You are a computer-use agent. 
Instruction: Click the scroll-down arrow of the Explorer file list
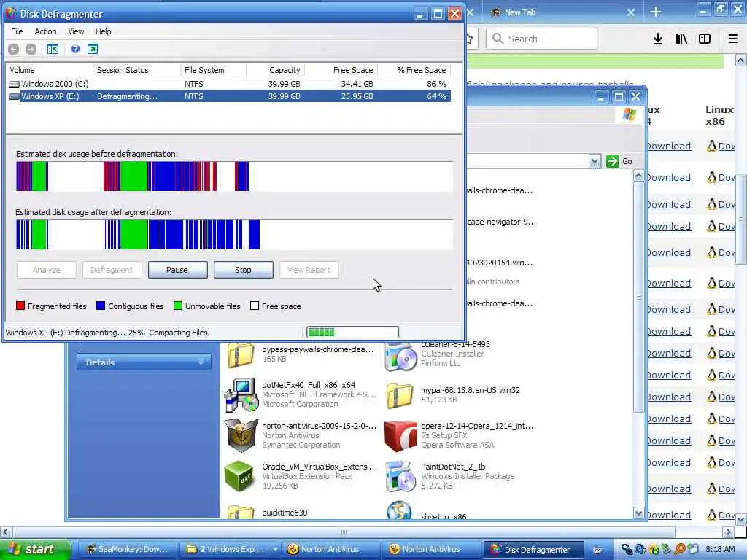[638, 513]
